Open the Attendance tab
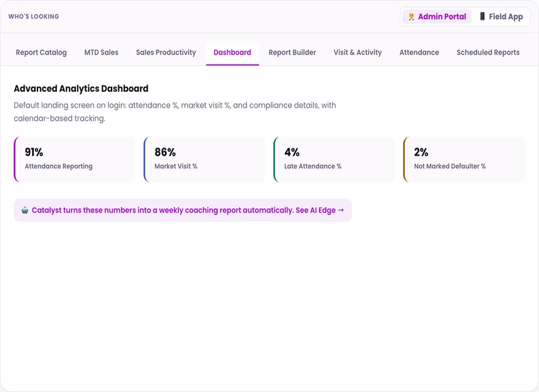This screenshot has height=392, width=539. tap(419, 53)
